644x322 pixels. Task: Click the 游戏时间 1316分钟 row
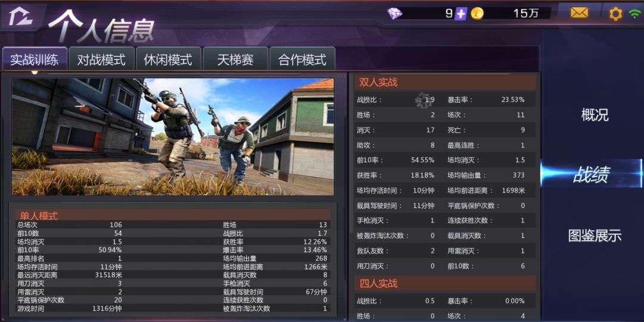point(69,308)
